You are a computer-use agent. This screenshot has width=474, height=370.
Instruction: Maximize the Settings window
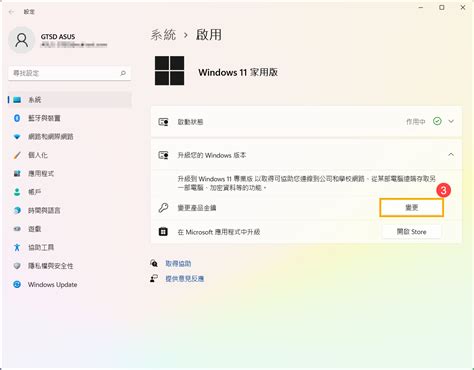(442, 7)
